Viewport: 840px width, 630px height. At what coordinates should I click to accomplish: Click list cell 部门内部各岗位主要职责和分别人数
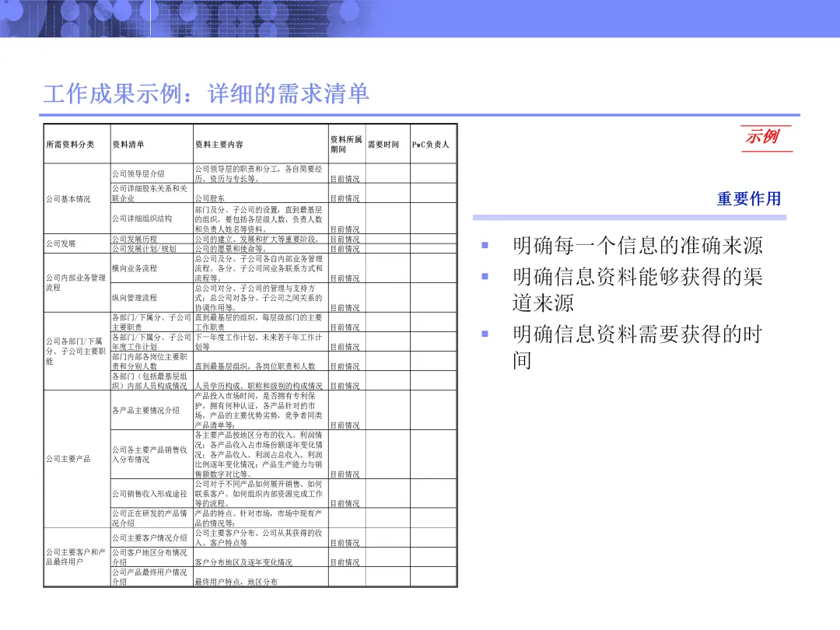tap(150, 362)
